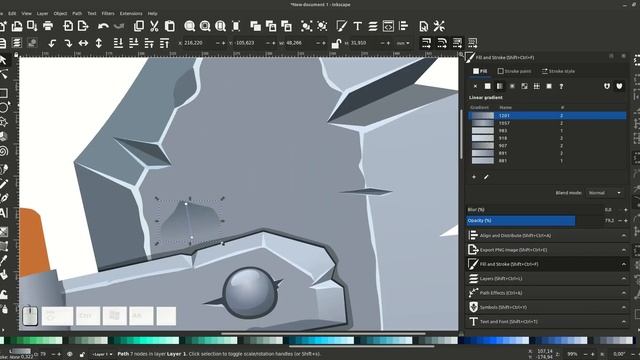The image size is (640, 360).
Task: Set fill to Unset paint (?)
Action: tap(561, 86)
